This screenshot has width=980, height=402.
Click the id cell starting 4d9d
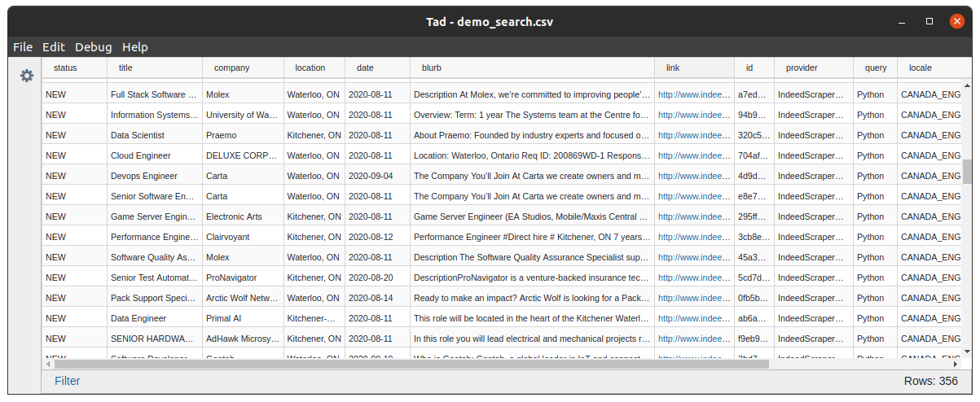[754, 176]
